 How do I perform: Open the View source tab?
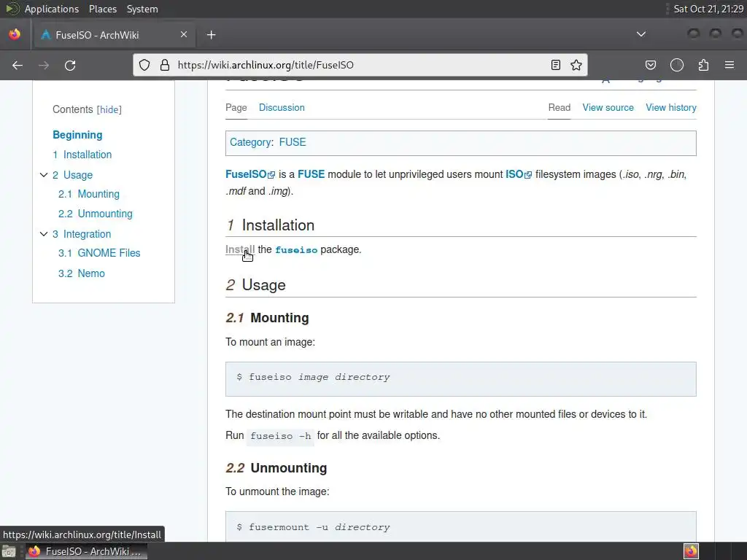[x=608, y=108]
